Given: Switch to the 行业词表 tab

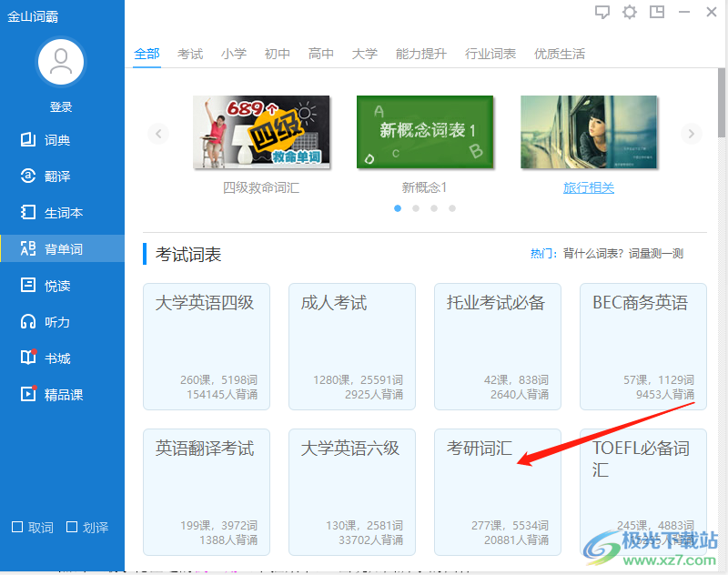Looking at the screenshot, I should coord(490,54).
